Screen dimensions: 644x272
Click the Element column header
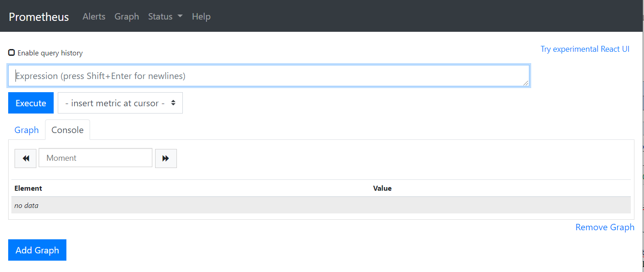[28, 188]
